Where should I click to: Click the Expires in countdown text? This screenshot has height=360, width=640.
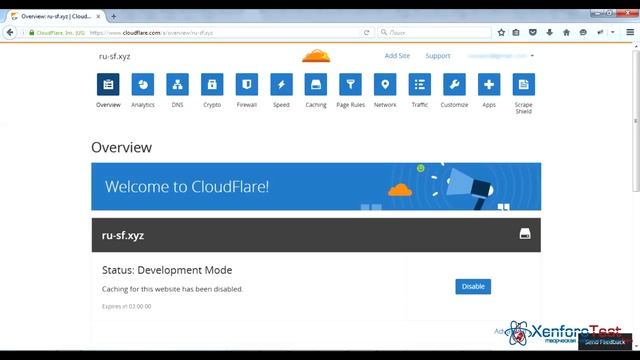(x=127, y=306)
